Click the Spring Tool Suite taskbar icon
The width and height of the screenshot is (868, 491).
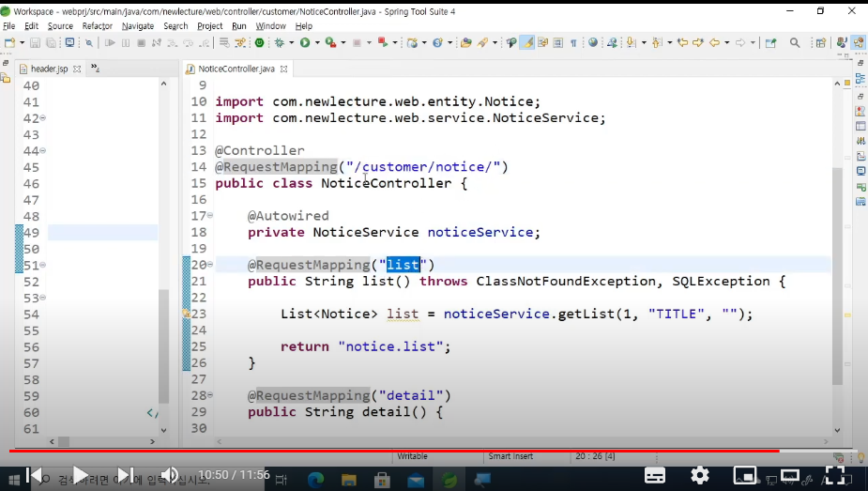tap(449, 480)
